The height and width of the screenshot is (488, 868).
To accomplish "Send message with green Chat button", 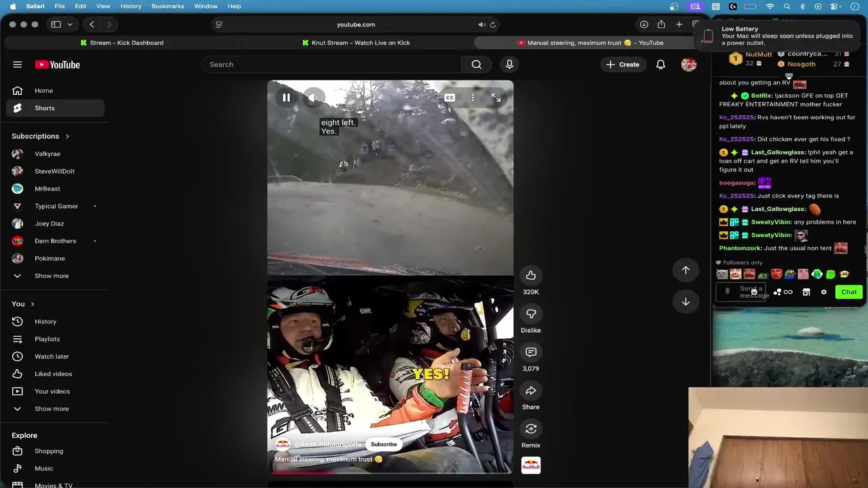I will [849, 292].
